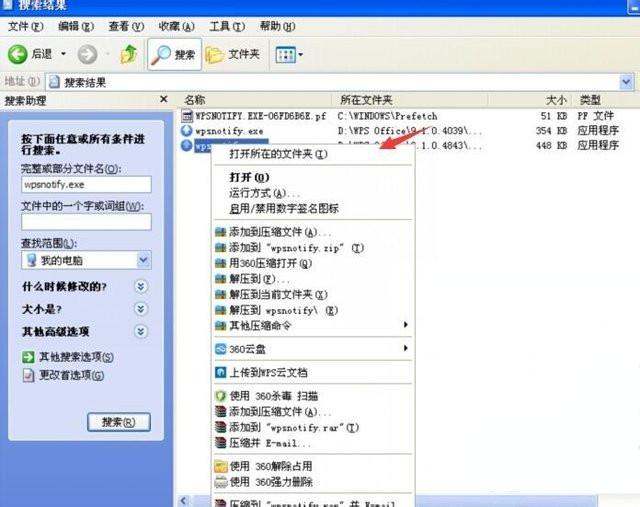Image resolution: width=640 pixels, height=507 pixels.
Task: Open the 查看(V) menu
Action: click(126, 27)
